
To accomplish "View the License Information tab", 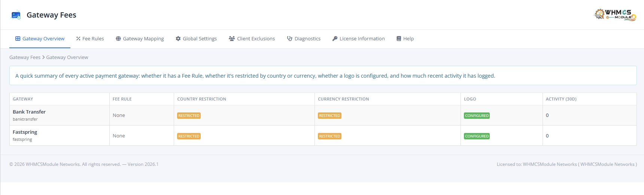I will [358, 38].
